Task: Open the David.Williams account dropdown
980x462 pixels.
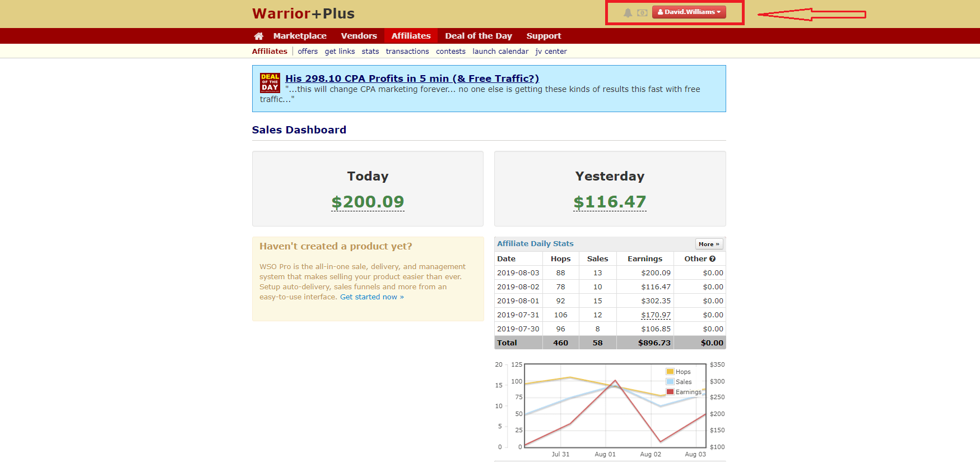Action: pos(689,12)
